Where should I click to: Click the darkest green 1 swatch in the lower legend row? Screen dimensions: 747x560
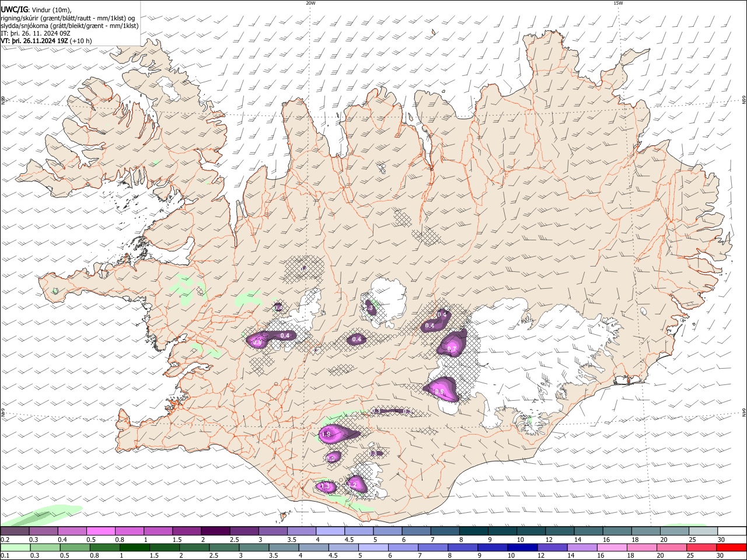click(134, 548)
